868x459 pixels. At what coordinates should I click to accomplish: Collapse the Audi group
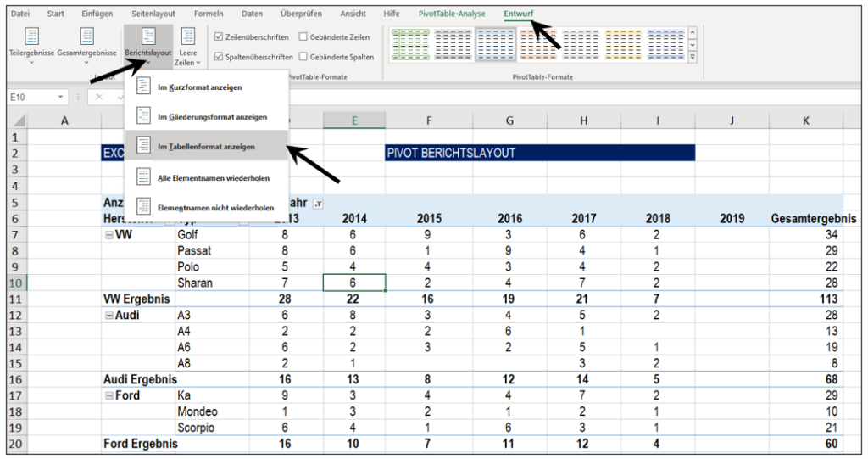(x=109, y=316)
